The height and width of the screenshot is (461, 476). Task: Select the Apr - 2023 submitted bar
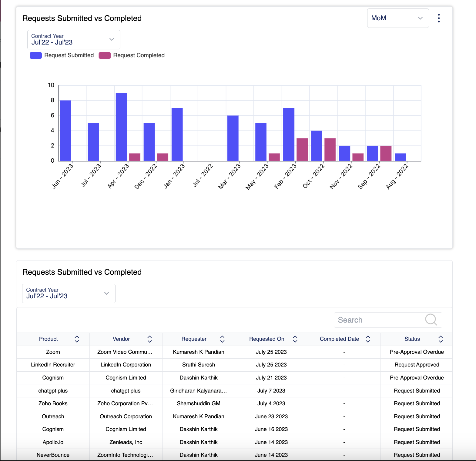coord(121,127)
